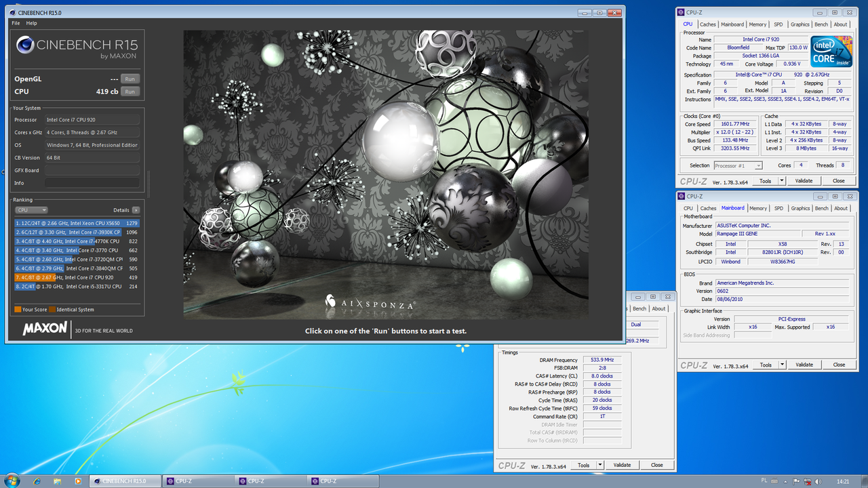The width and height of the screenshot is (868, 488).
Task: Switch to Caches tab in CPU-Z CPU window
Action: [707, 24]
